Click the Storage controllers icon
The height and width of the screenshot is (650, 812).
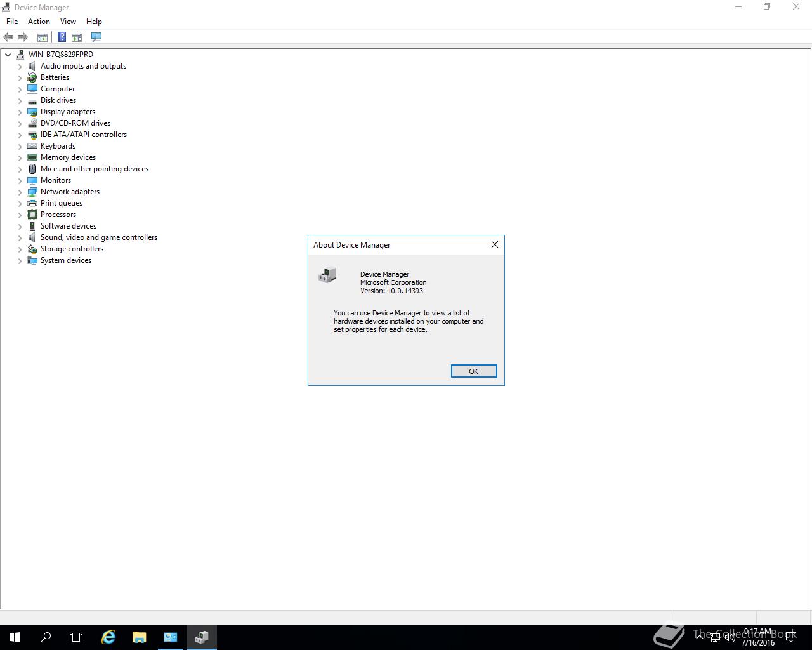point(32,249)
